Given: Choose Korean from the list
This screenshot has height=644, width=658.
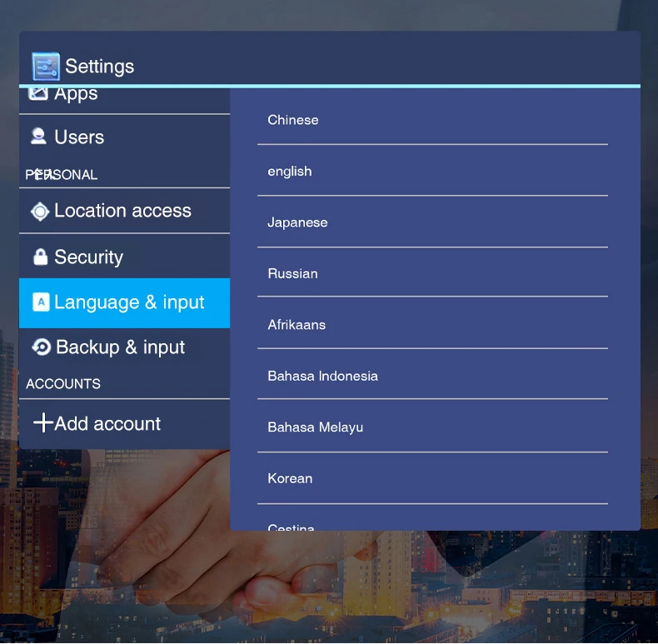Looking at the screenshot, I should [290, 478].
